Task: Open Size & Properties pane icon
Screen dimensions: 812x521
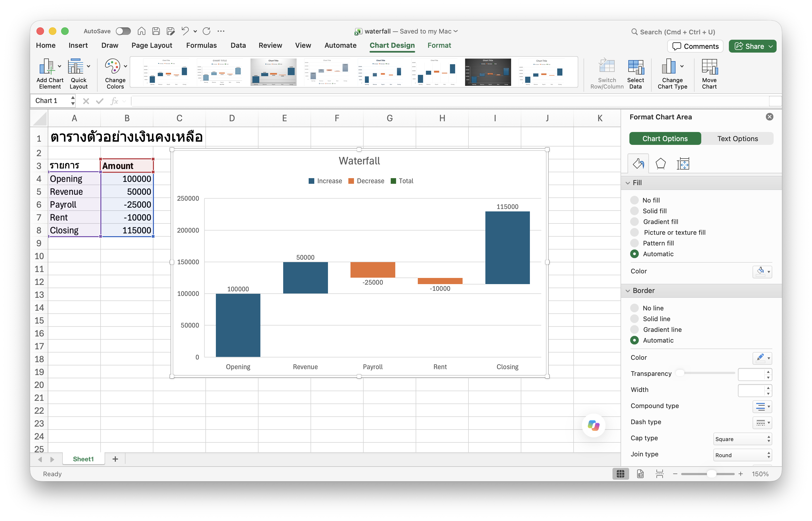Action: coord(683,164)
